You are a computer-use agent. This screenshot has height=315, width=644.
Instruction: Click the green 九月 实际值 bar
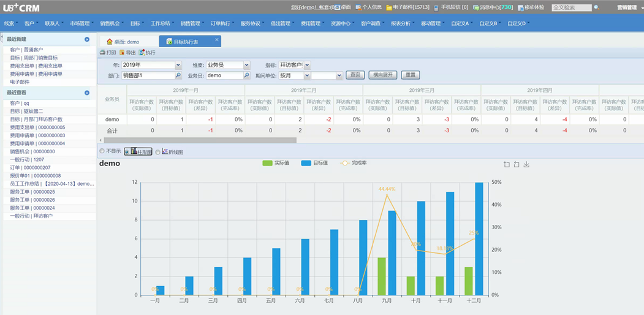point(382,276)
